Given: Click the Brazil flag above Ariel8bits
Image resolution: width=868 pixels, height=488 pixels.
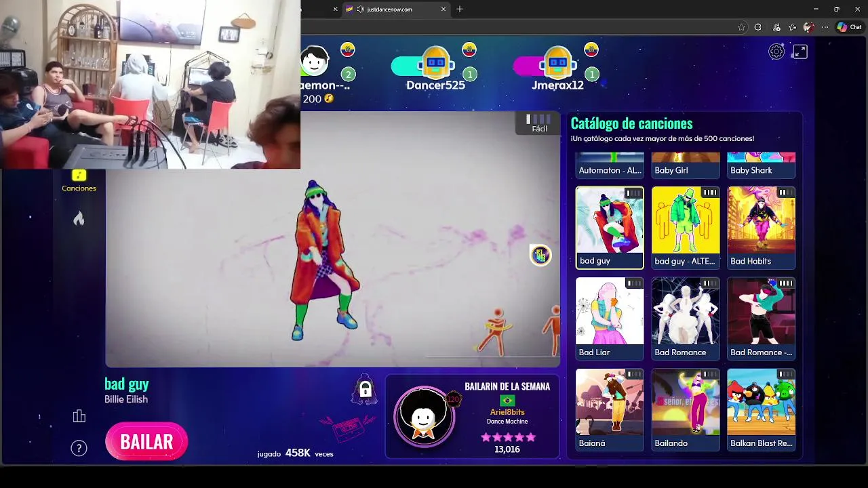Looking at the screenshot, I should pos(507,401).
